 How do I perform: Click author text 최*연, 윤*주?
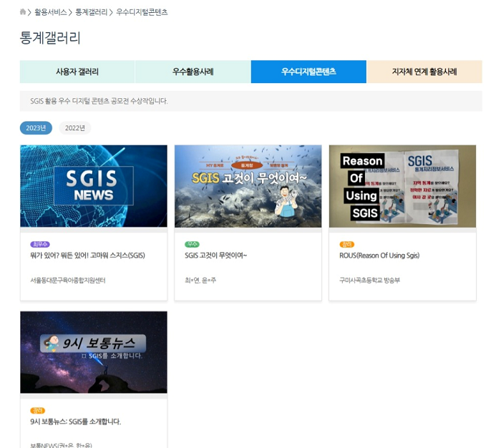click(200, 281)
